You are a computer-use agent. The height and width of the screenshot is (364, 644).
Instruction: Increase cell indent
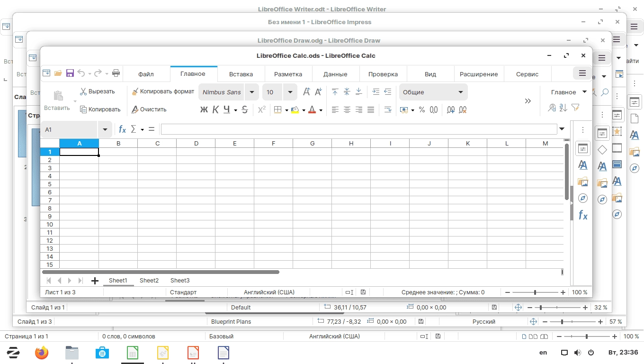(x=376, y=92)
